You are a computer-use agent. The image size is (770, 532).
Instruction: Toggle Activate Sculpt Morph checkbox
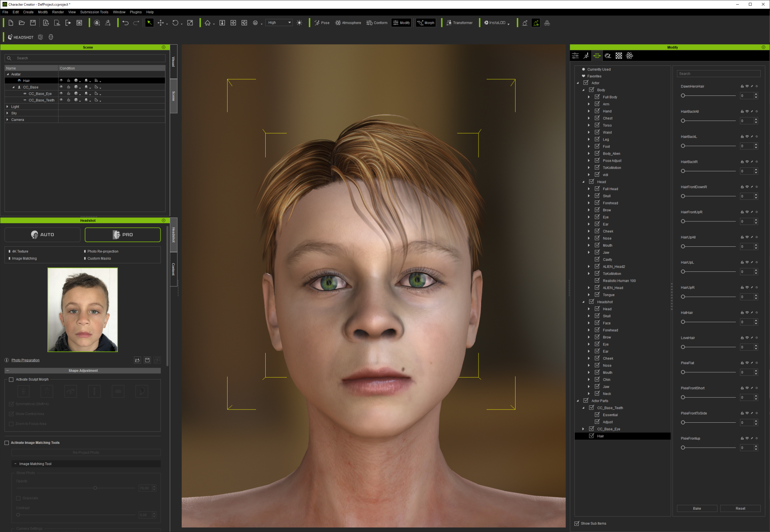[11, 380]
